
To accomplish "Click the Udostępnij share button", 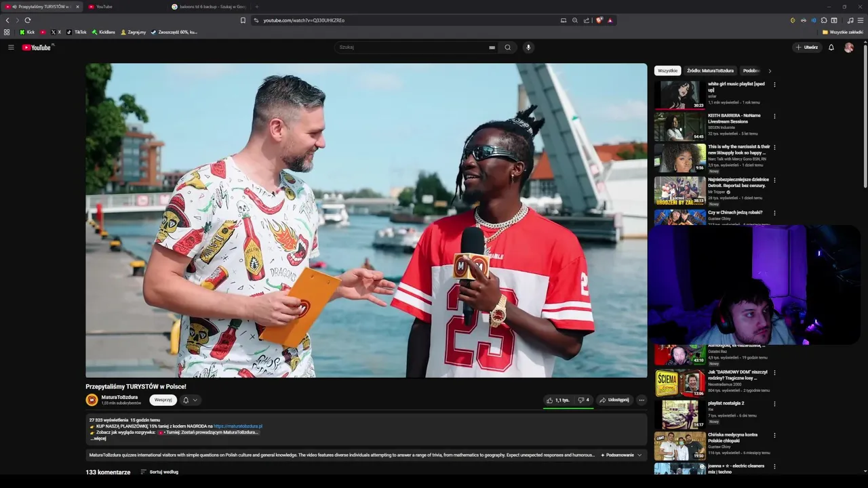I will click(614, 400).
